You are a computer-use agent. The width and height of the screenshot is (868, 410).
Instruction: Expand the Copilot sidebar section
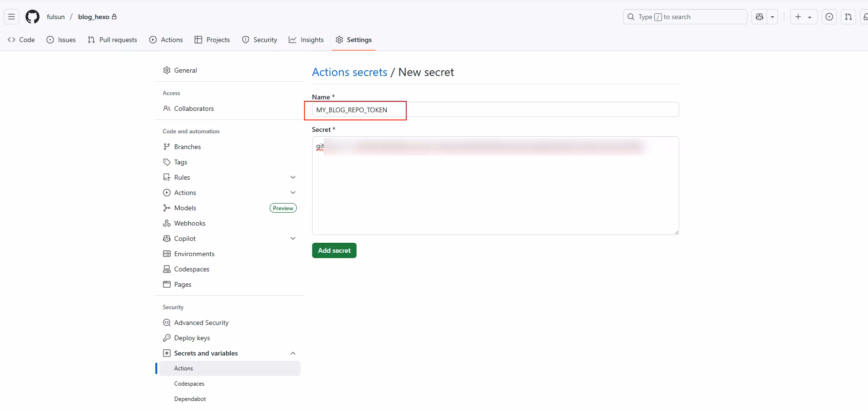coord(293,238)
